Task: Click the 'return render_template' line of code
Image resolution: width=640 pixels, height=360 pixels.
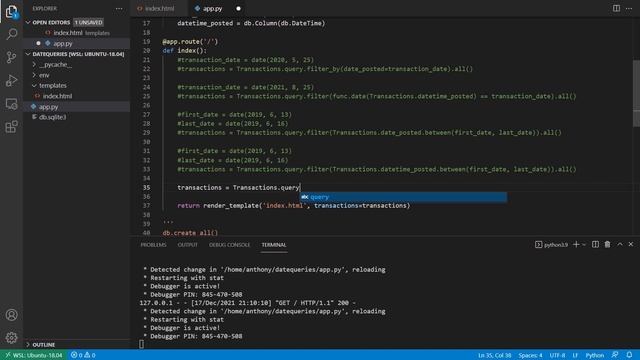Action: pyautogui.click(x=293, y=206)
